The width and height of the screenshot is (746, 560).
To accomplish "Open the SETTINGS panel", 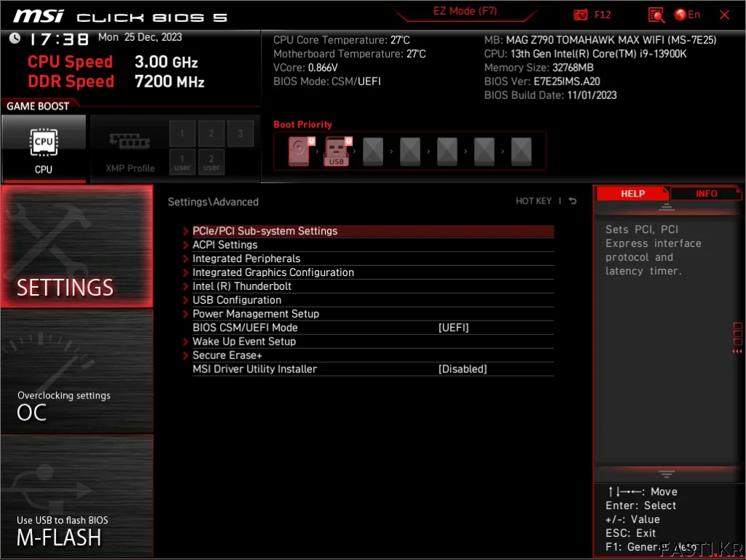I will pyautogui.click(x=76, y=246).
